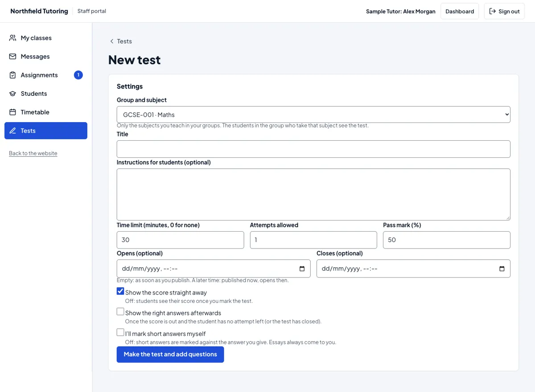Click the back chevron beside Tests

coord(112,41)
